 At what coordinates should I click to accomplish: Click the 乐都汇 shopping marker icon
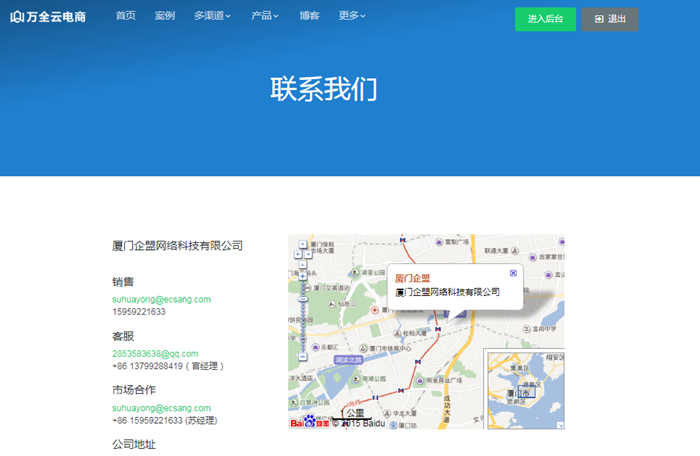[x=316, y=347]
